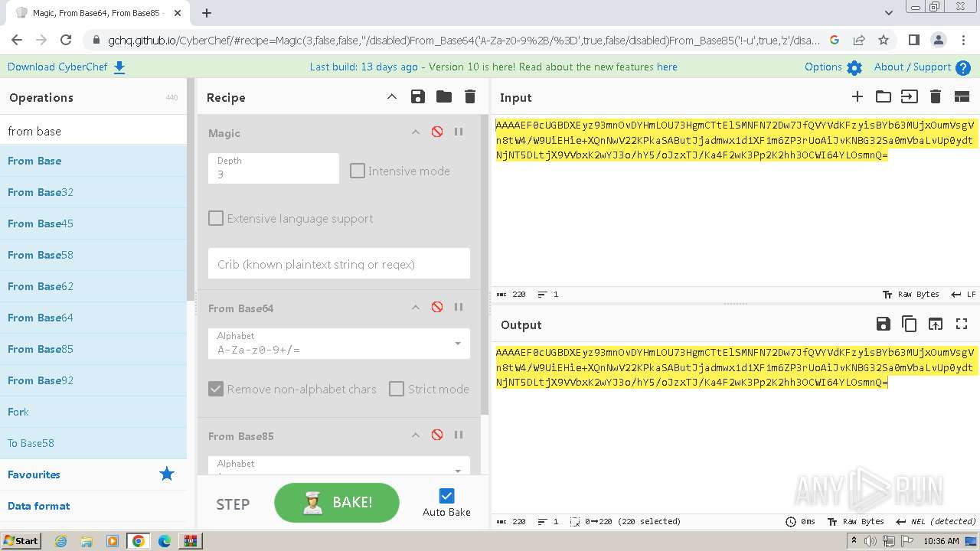Screen dimensions: 980x551
Task: Reload the browser page
Action: (66, 40)
